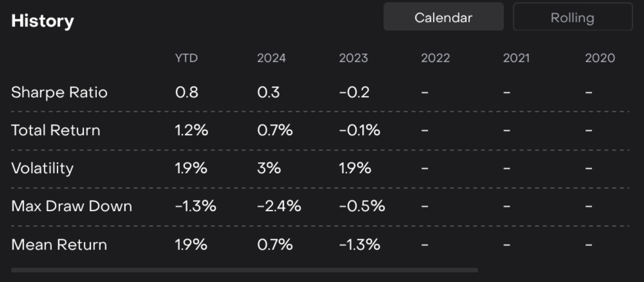Switch to the Rolling view tab

[x=572, y=17]
